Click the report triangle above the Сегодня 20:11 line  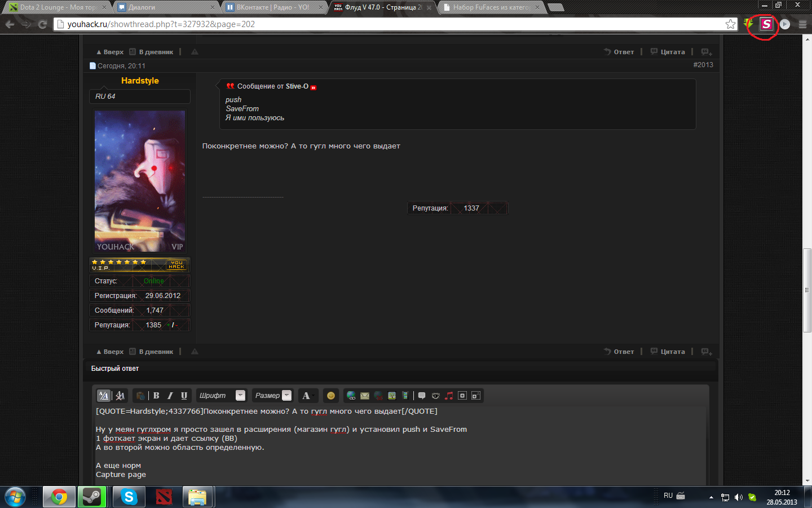tap(195, 52)
